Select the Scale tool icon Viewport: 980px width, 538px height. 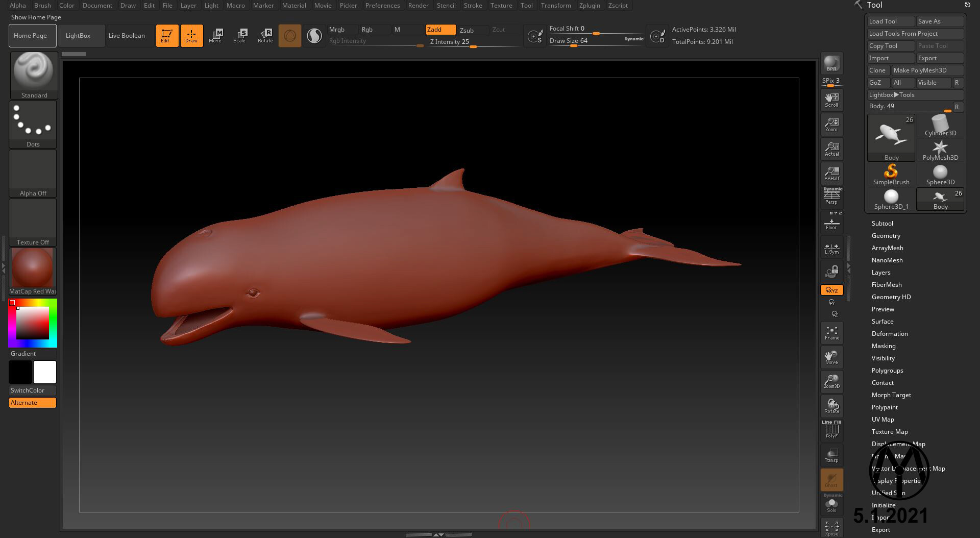[240, 35]
